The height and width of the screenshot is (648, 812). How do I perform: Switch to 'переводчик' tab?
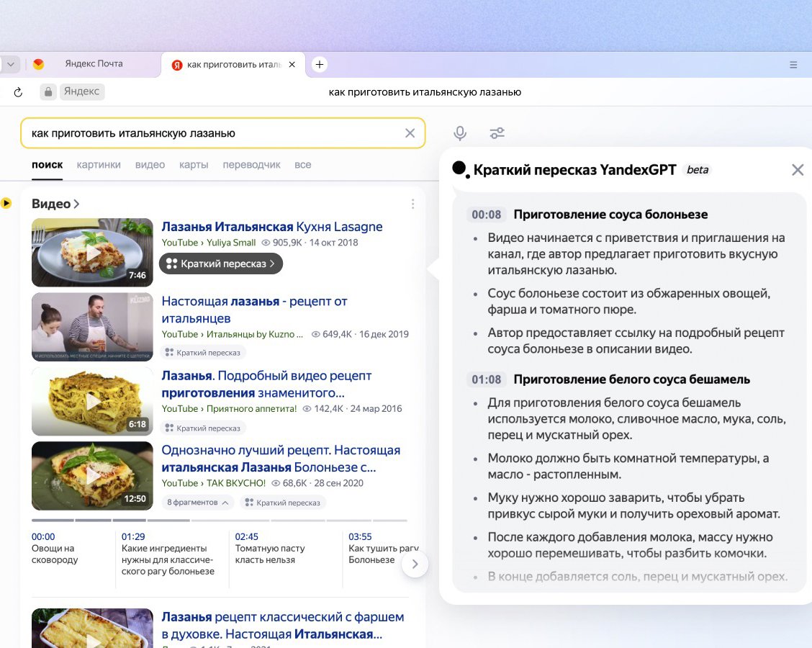(252, 165)
